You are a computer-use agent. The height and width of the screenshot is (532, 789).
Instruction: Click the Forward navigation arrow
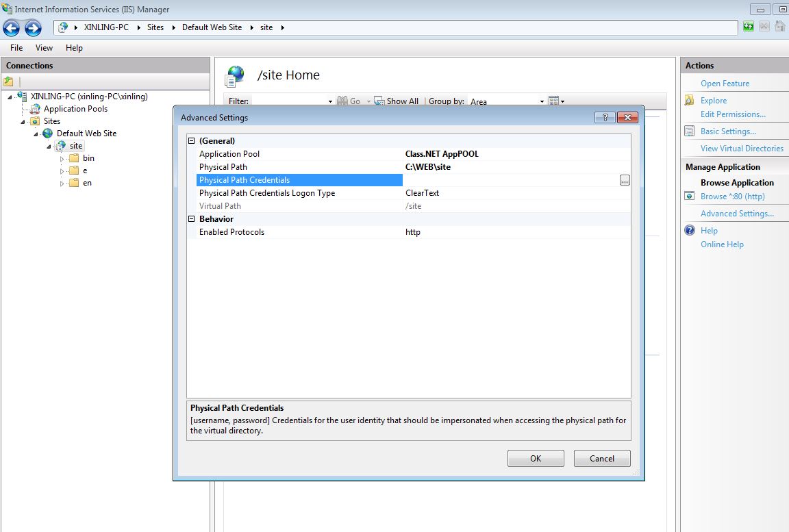pyautogui.click(x=33, y=28)
